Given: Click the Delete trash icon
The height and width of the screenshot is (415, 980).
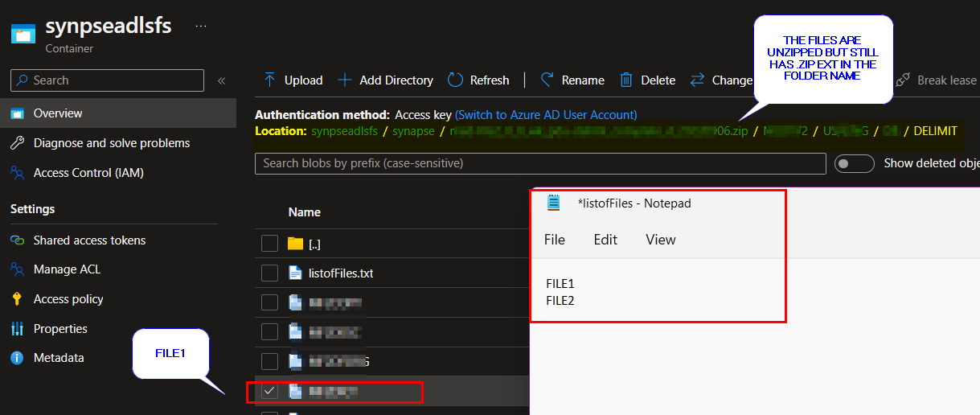Looking at the screenshot, I should 626,80.
